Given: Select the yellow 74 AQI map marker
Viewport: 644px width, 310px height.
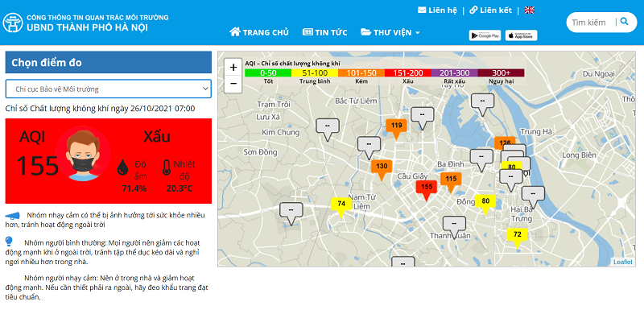Looking at the screenshot, I should tap(341, 205).
